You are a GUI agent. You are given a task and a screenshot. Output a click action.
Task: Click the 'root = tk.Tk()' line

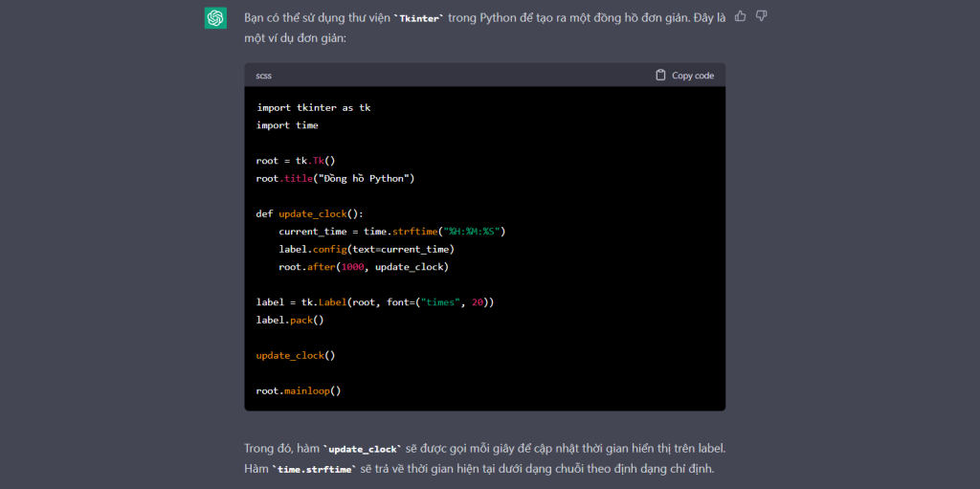296,161
